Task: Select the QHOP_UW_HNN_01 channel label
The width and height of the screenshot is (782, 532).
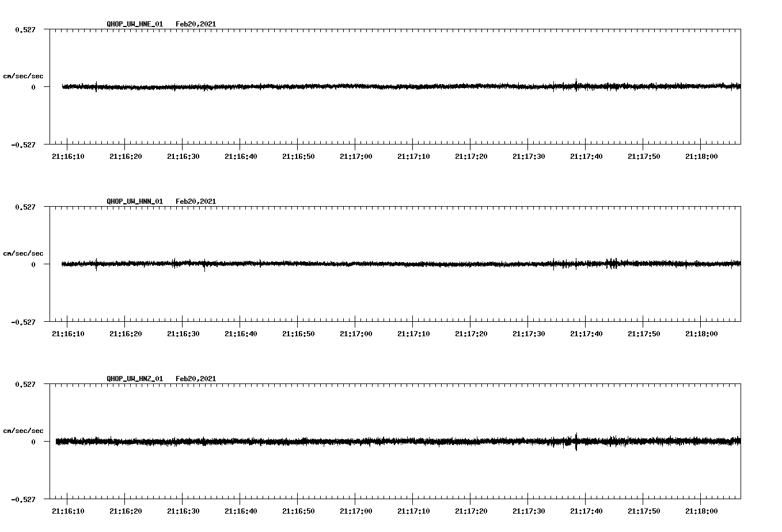Action: tap(134, 201)
